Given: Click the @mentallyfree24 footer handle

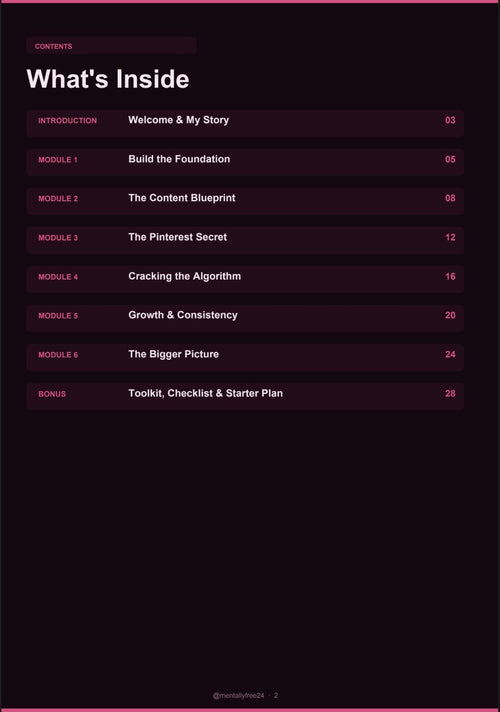Looking at the screenshot, I should pyautogui.click(x=238, y=696).
